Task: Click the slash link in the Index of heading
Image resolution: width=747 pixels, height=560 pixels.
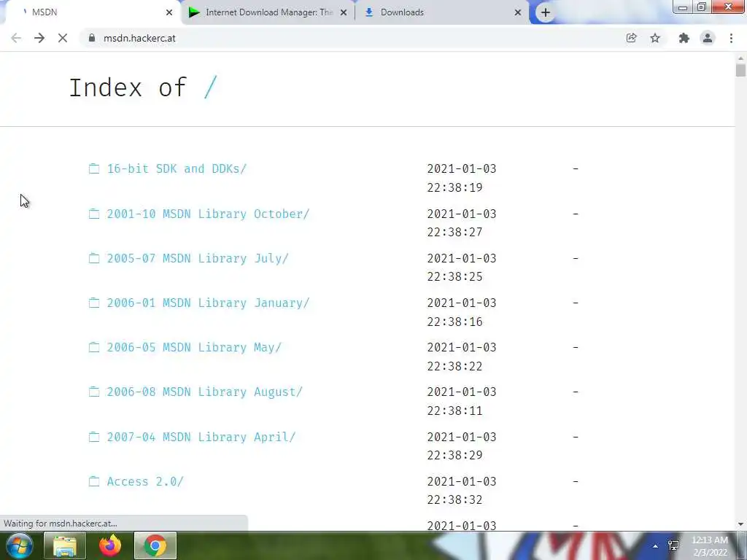Action: coord(211,87)
